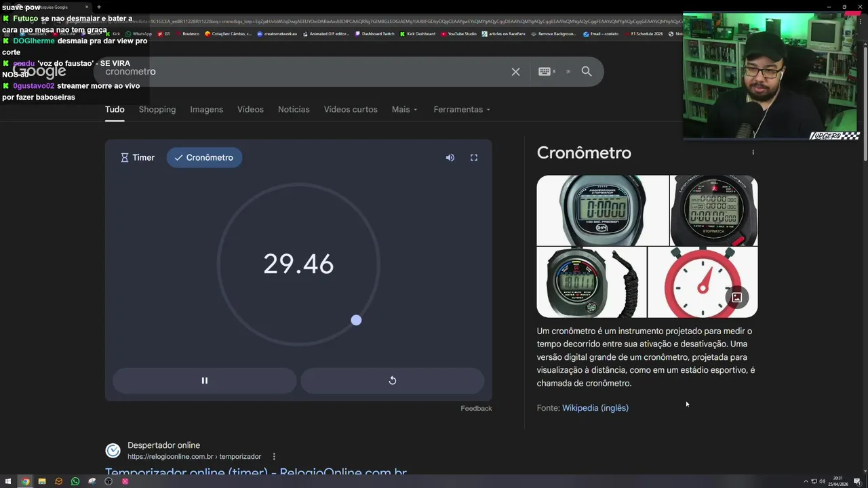Open the Dashboard Twitch bookmark

click(374, 34)
